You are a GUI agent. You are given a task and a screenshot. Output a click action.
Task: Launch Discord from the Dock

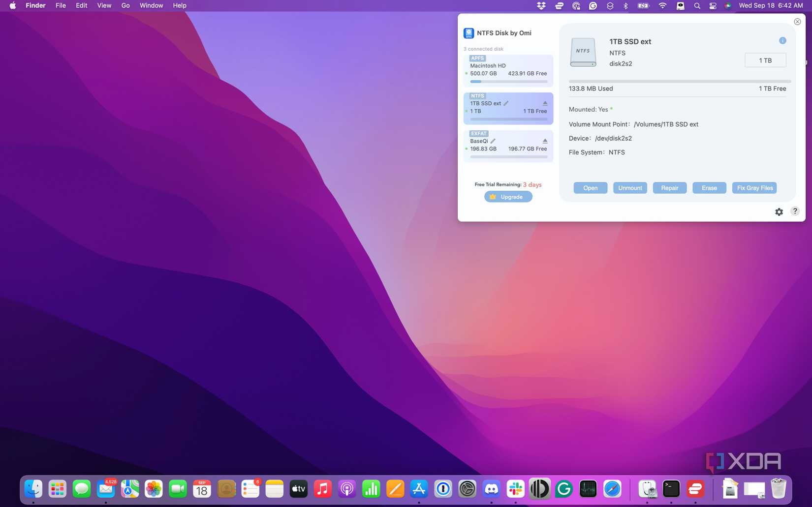click(x=491, y=489)
